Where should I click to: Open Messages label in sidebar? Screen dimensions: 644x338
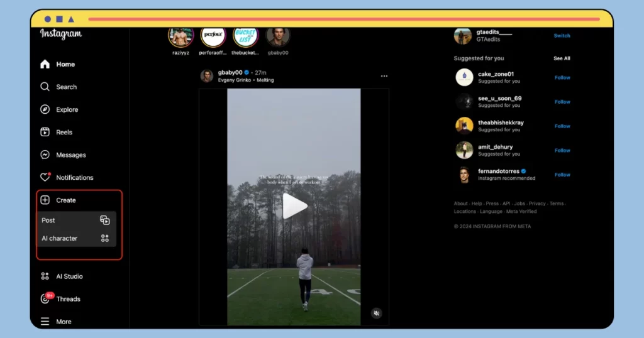pos(71,155)
